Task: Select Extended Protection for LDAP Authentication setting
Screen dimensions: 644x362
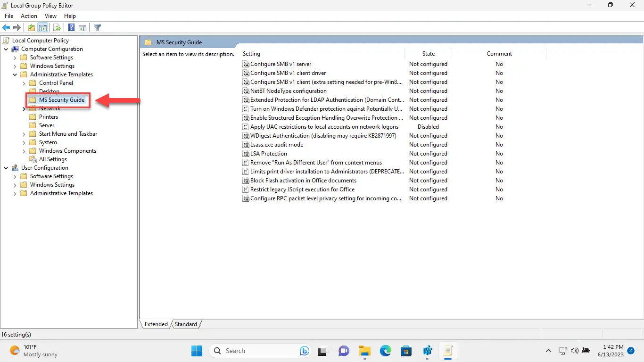Action: (x=327, y=100)
